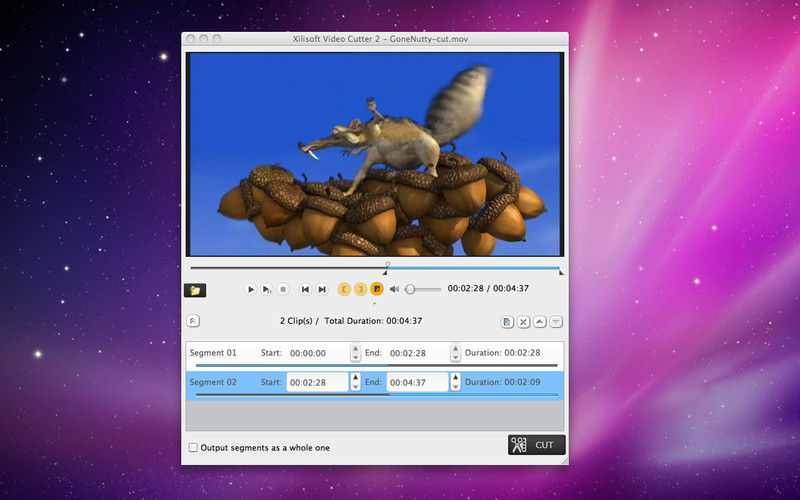Screen dimensions: 800x500
Task: Play the video
Action: click(x=251, y=289)
